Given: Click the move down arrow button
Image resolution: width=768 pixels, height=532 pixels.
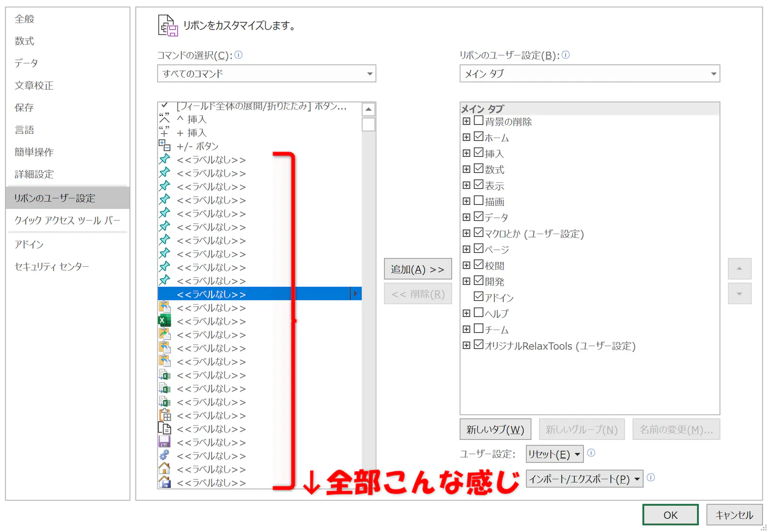Looking at the screenshot, I should coord(740,294).
